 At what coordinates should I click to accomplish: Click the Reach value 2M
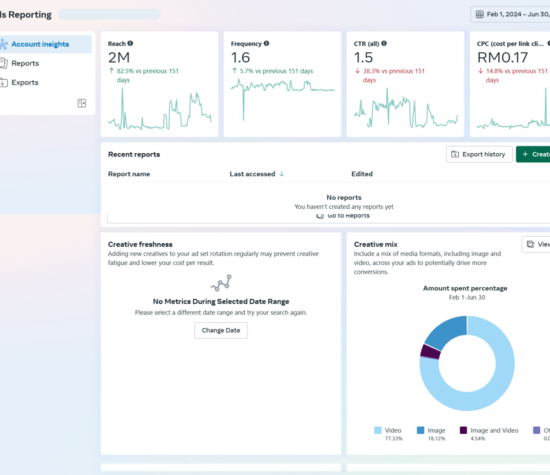point(119,58)
